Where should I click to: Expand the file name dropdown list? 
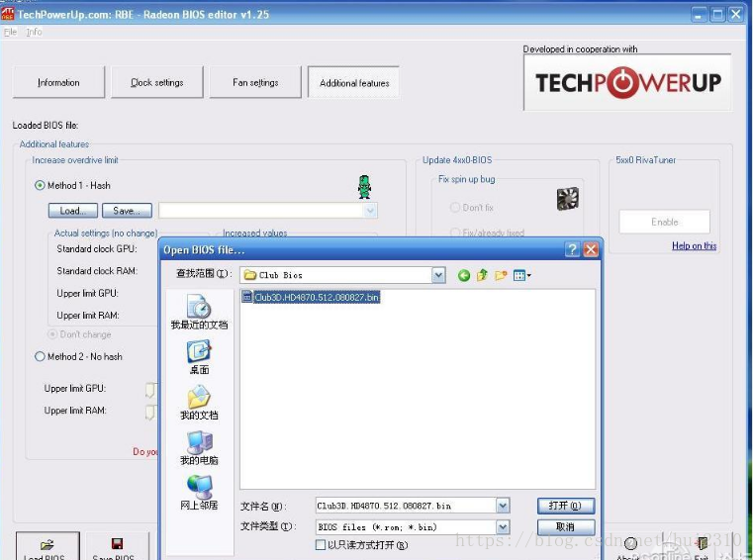[503, 506]
